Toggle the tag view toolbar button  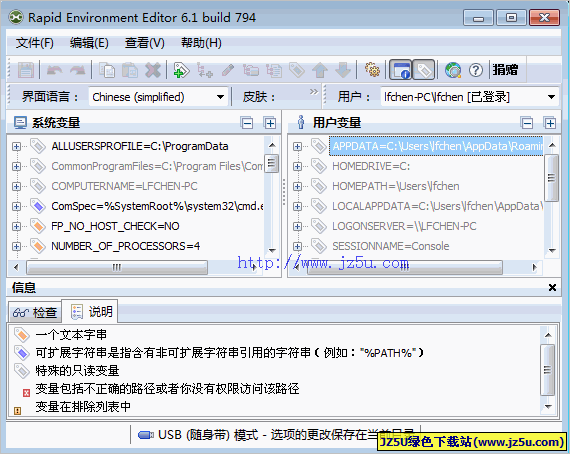(x=424, y=70)
